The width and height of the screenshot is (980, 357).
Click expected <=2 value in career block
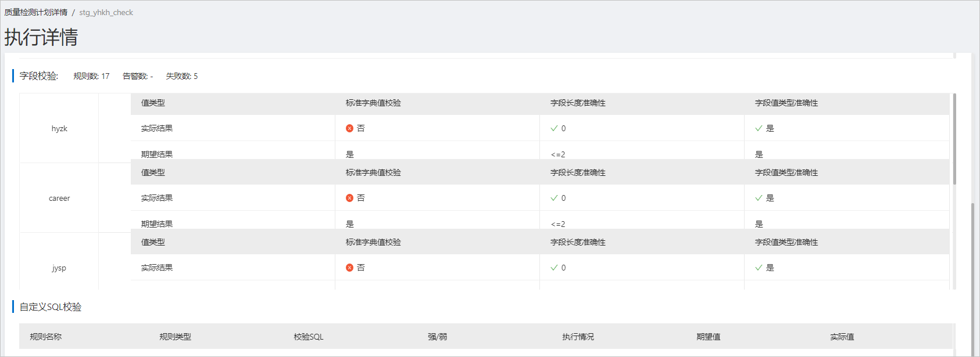coord(557,224)
